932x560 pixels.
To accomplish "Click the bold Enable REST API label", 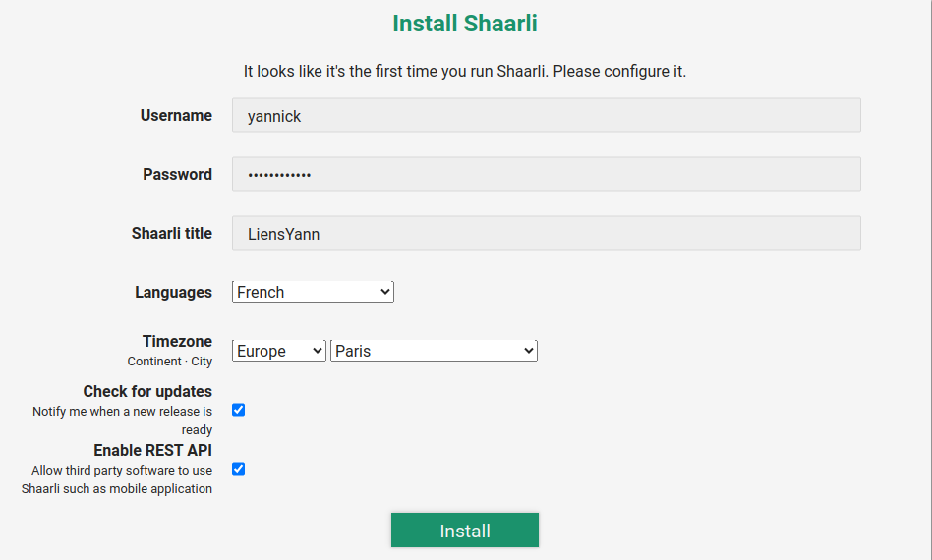I will (x=152, y=450).
